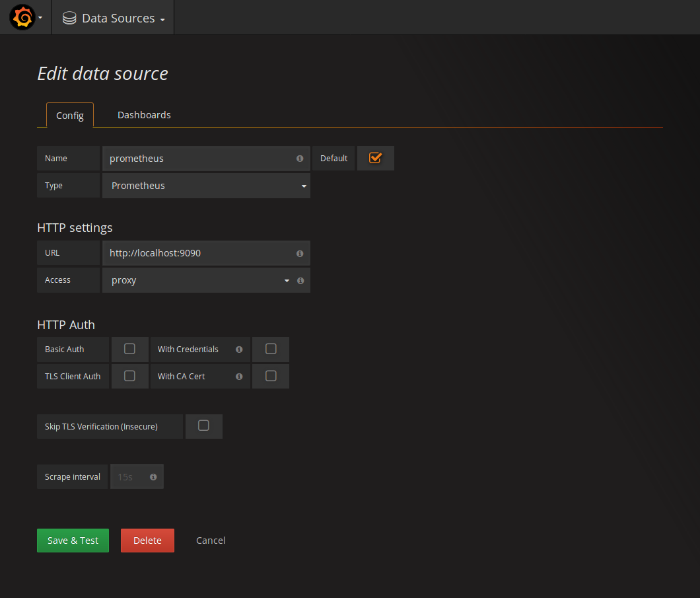Enable the TLS Client Auth checkbox
Viewport: 700px width, 598px height.
[129, 376]
